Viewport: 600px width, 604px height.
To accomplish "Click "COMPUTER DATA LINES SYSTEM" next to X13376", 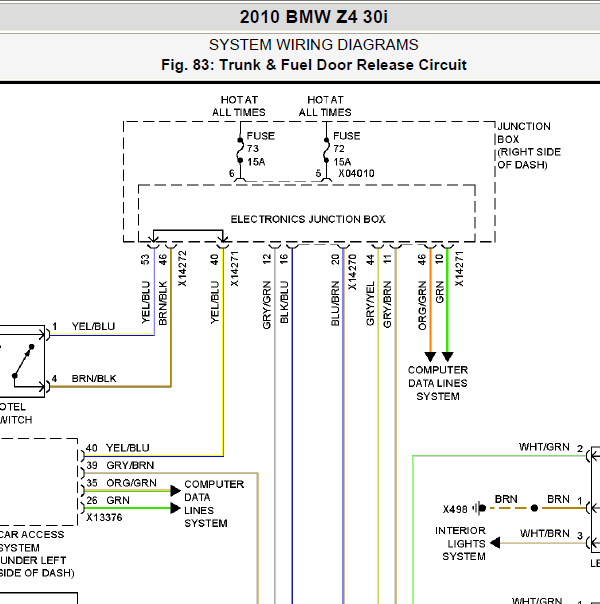I will [x=214, y=503].
